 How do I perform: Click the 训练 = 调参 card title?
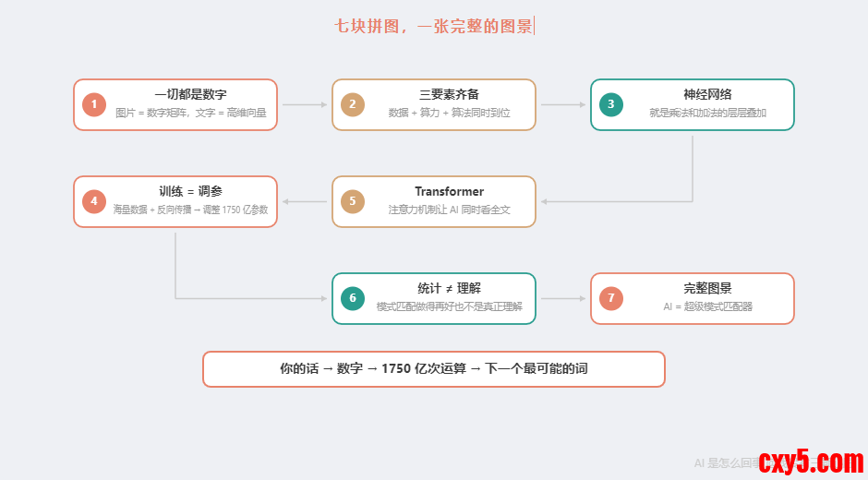click(x=190, y=191)
